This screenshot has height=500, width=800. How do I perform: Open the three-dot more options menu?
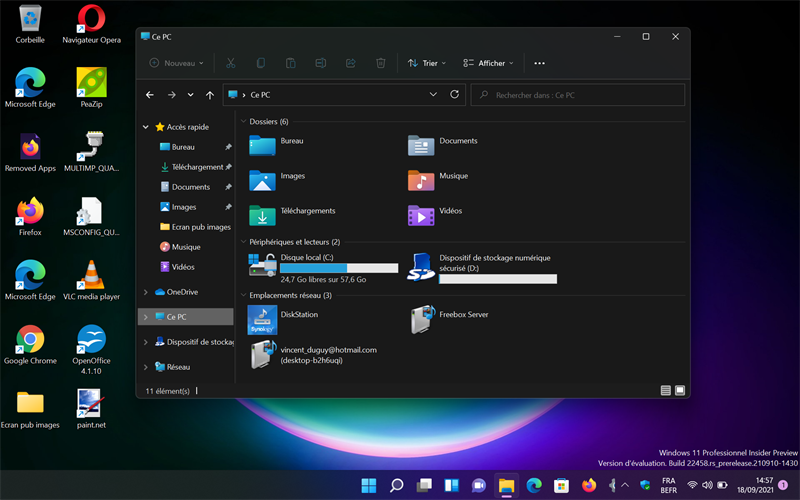(x=539, y=63)
